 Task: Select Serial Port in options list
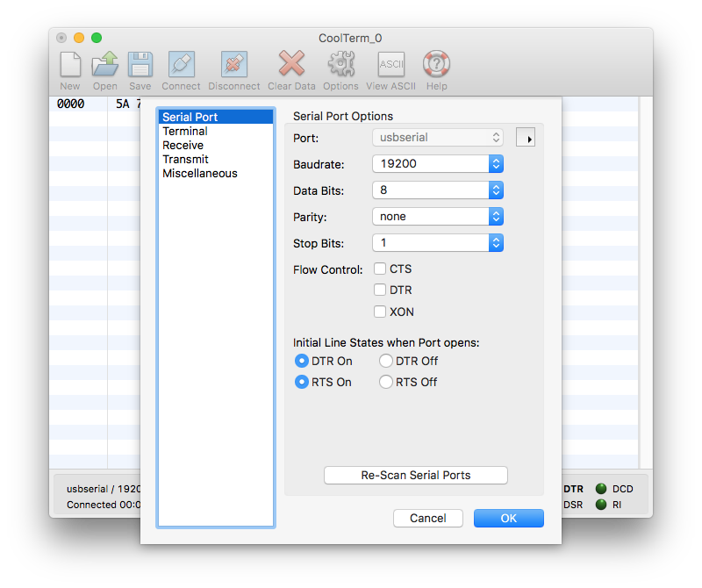pos(216,117)
